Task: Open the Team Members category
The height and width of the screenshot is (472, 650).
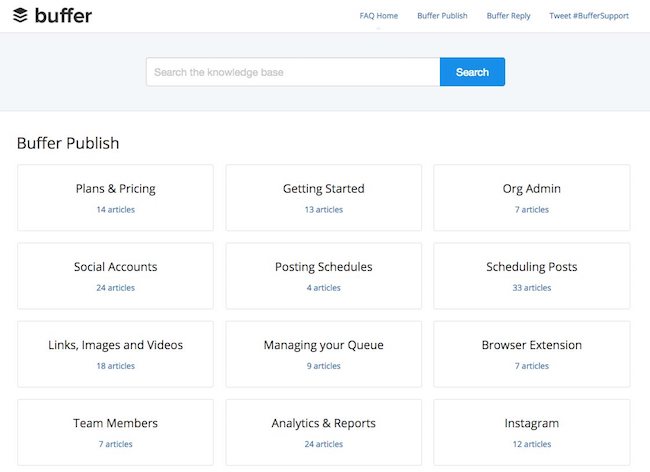Action: pos(115,431)
